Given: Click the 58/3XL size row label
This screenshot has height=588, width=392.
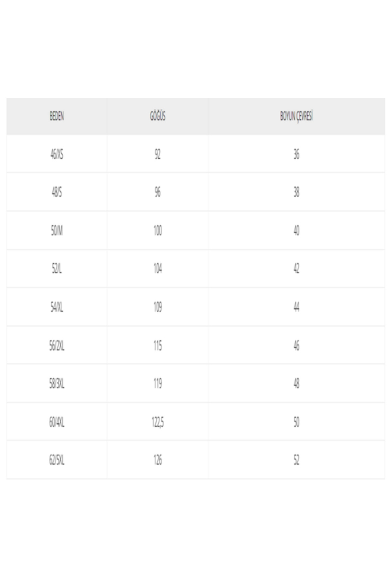Looking at the screenshot, I should coord(57,384).
